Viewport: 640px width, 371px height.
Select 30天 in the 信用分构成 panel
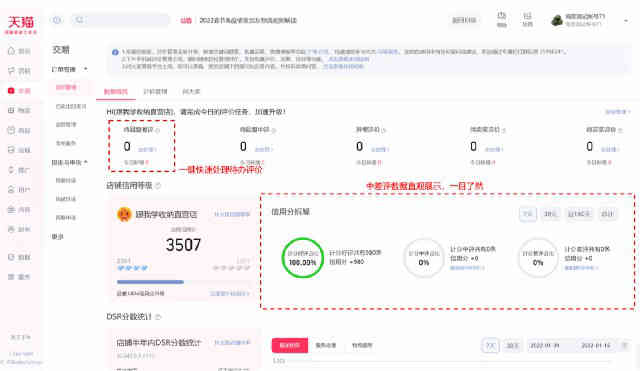pyautogui.click(x=550, y=214)
